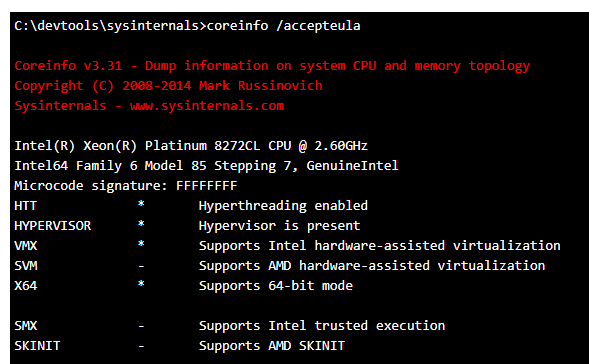Click the dash in the SVM row
This screenshot has height=364, width=589.
coord(141,266)
